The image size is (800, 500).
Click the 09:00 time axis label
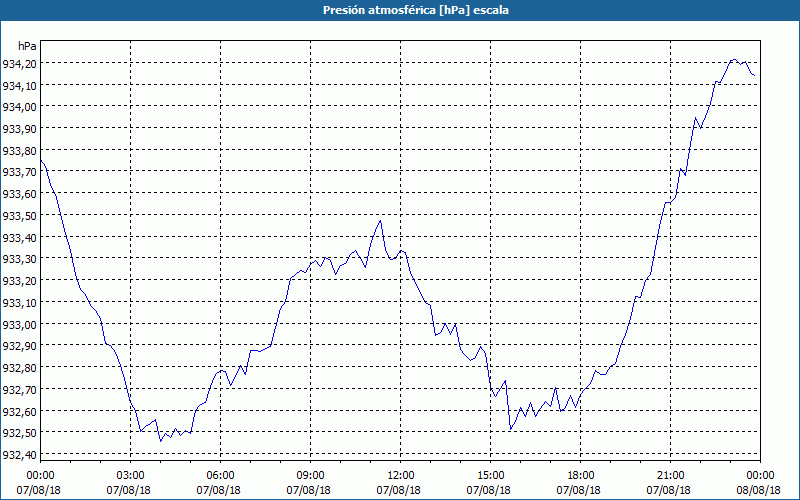[310, 476]
